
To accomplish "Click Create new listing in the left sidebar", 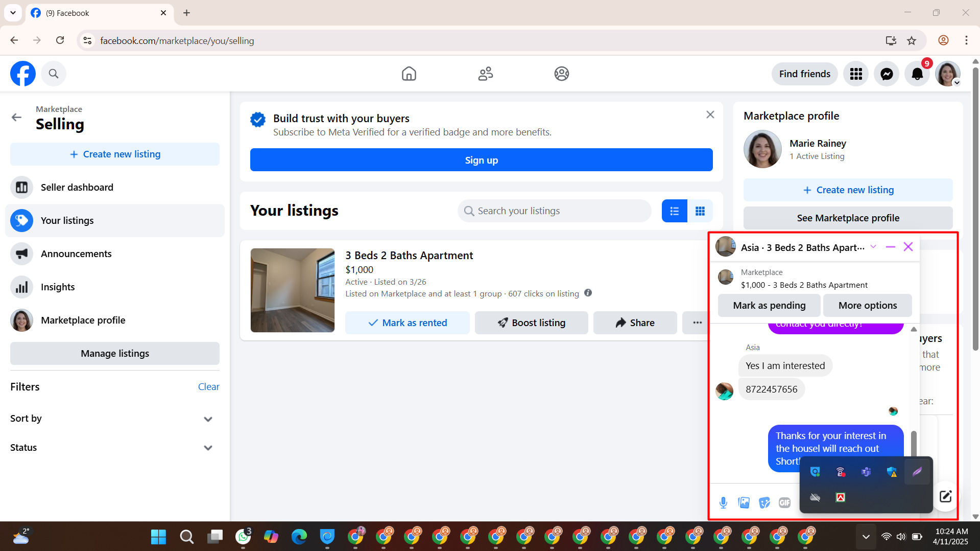I will point(115,154).
